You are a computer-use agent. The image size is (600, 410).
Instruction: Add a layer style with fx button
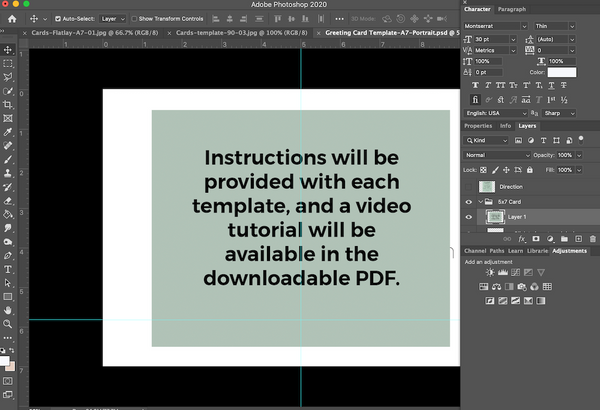coord(522,239)
